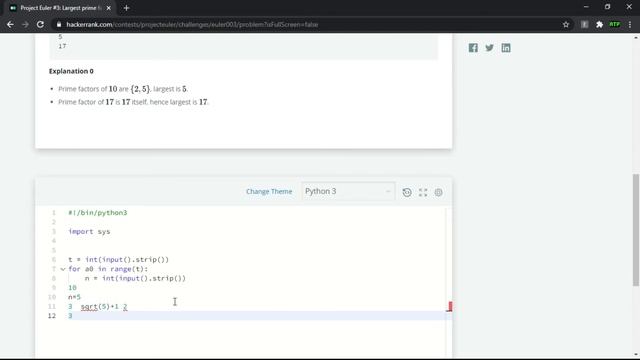640x360 pixels.
Task: Click the 'n=5' text on line 10
Action: [74, 297]
